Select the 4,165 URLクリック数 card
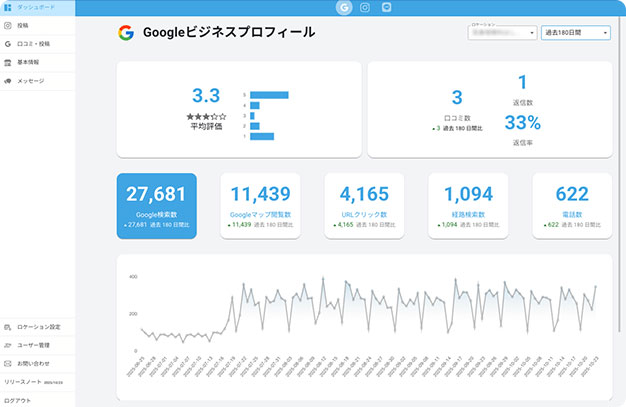The width and height of the screenshot is (626, 407). 364,206
